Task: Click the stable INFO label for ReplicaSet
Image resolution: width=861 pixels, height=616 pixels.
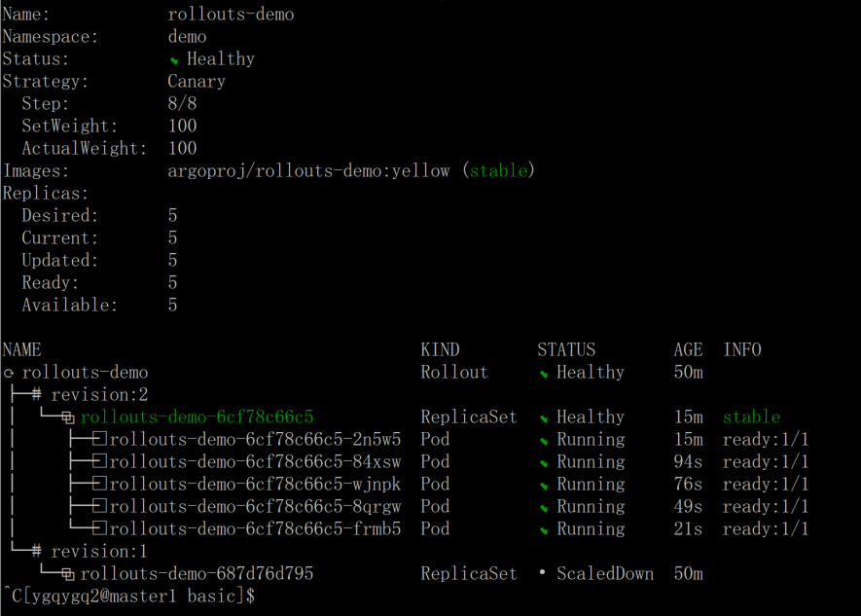Action: [751, 417]
